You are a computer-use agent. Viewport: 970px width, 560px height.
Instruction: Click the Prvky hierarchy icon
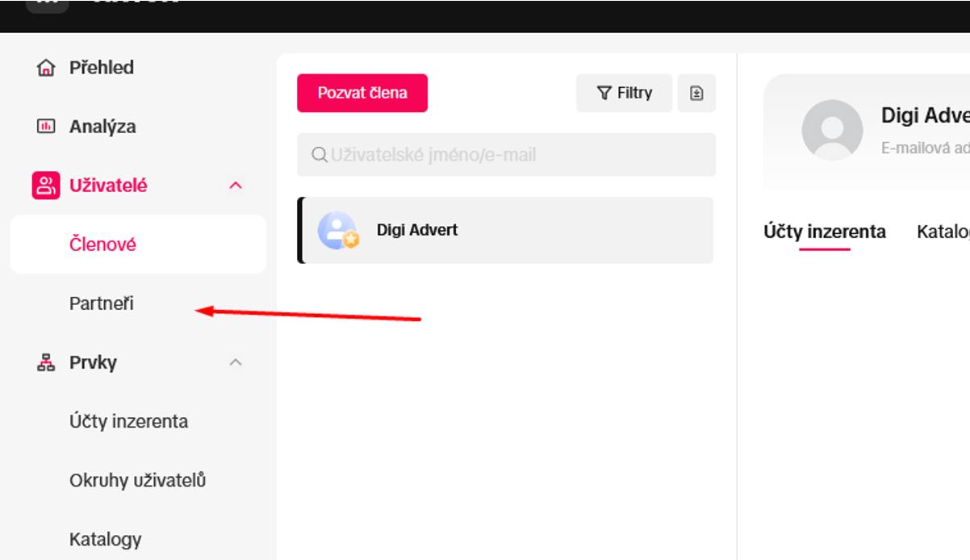[x=46, y=363]
